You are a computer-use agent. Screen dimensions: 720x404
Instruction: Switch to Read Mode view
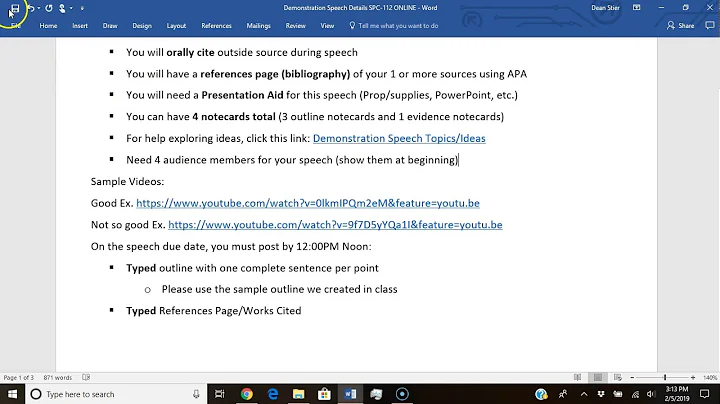(x=577, y=377)
